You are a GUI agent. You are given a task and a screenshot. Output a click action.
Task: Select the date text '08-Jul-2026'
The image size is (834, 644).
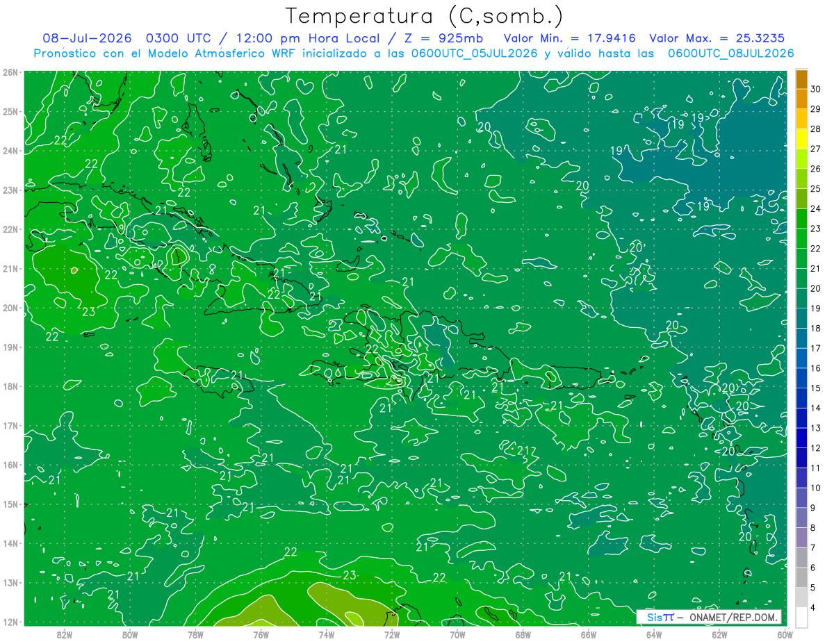tap(87, 38)
